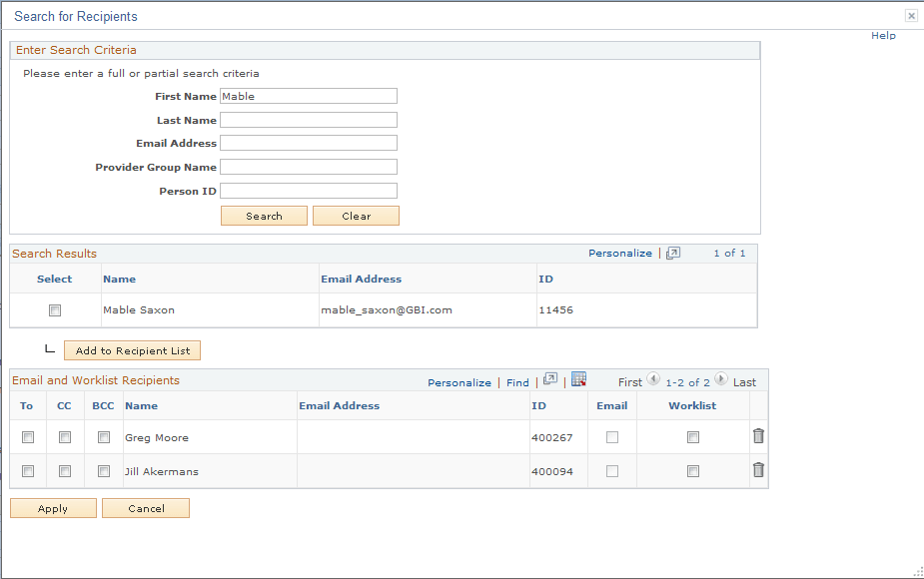Click the Search button
This screenshot has height=579, width=924.
(x=264, y=215)
